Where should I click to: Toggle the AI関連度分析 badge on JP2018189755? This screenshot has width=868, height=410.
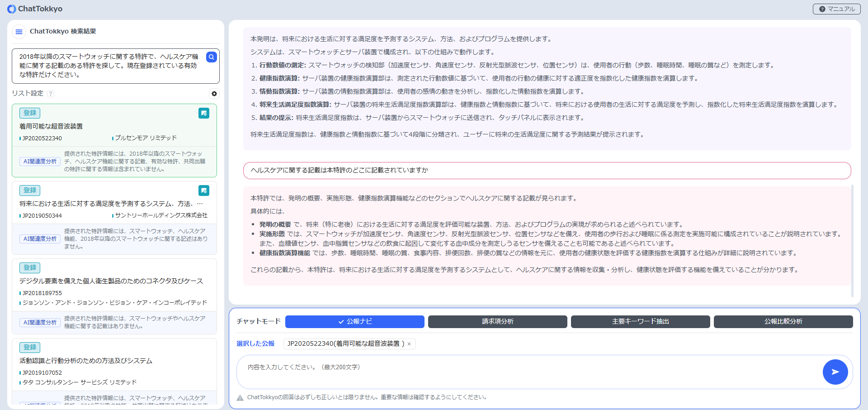(40, 323)
